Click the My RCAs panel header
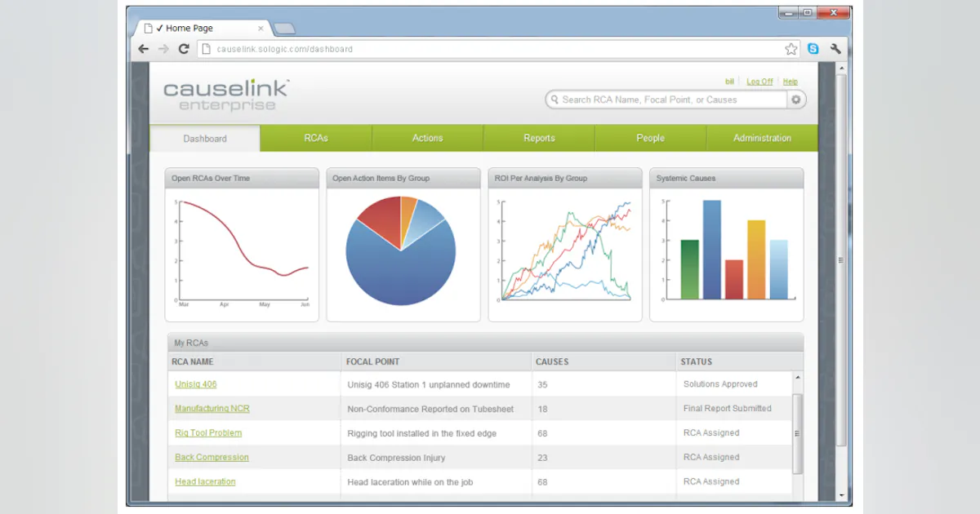Screen dimensions: 980x514 click(x=485, y=343)
